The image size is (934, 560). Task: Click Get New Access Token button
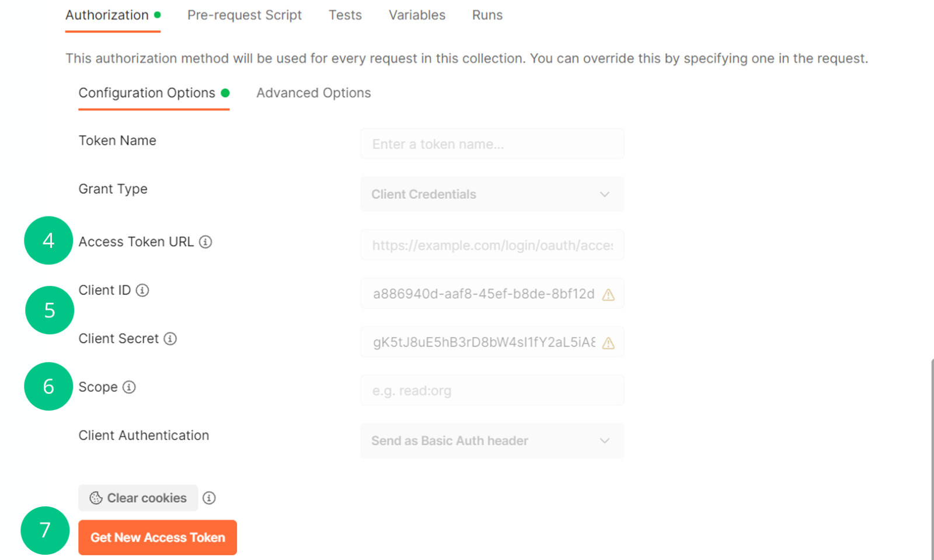click(x=158, y=537)
